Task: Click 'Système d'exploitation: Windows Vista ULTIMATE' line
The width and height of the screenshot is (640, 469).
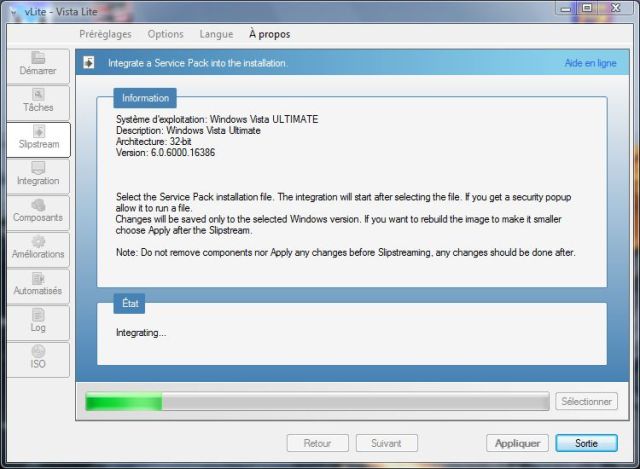Action: tap(217, 120)
